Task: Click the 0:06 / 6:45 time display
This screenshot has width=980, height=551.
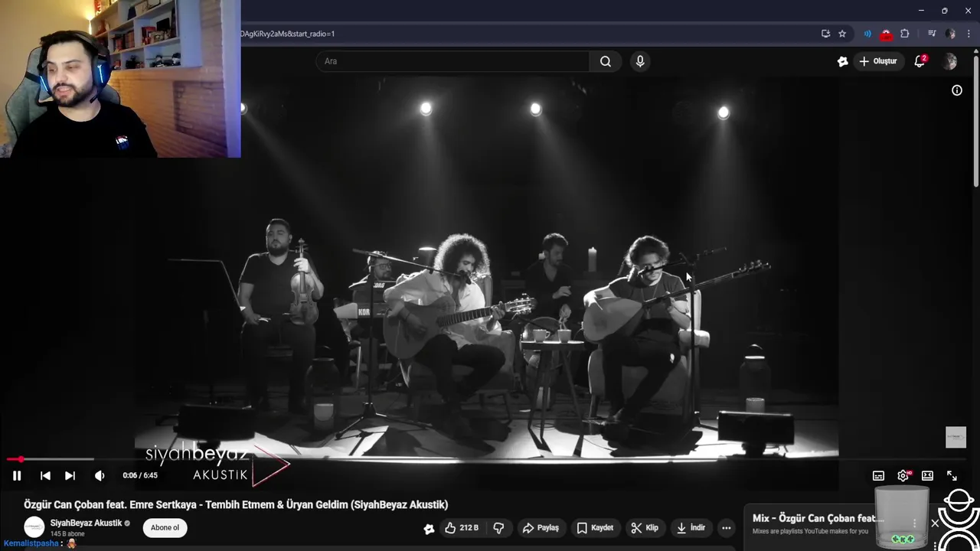Action: [140, 475]
